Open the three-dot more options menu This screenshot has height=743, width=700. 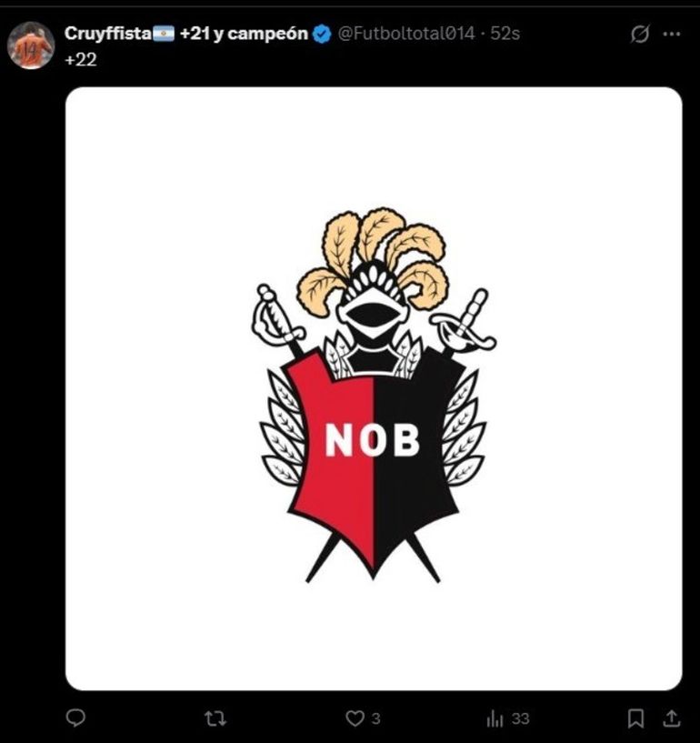click(672, 35)
